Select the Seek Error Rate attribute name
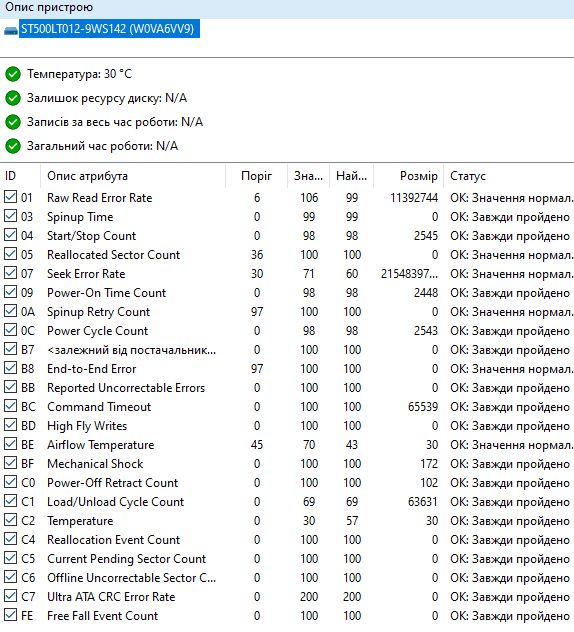Screen dimensions: 574x632 point(86,274)
